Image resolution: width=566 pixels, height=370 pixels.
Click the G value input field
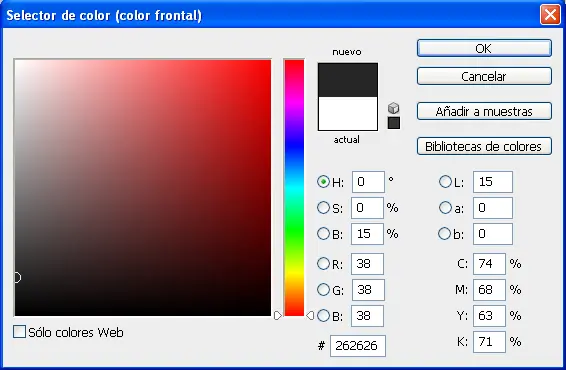click(368, 290)
